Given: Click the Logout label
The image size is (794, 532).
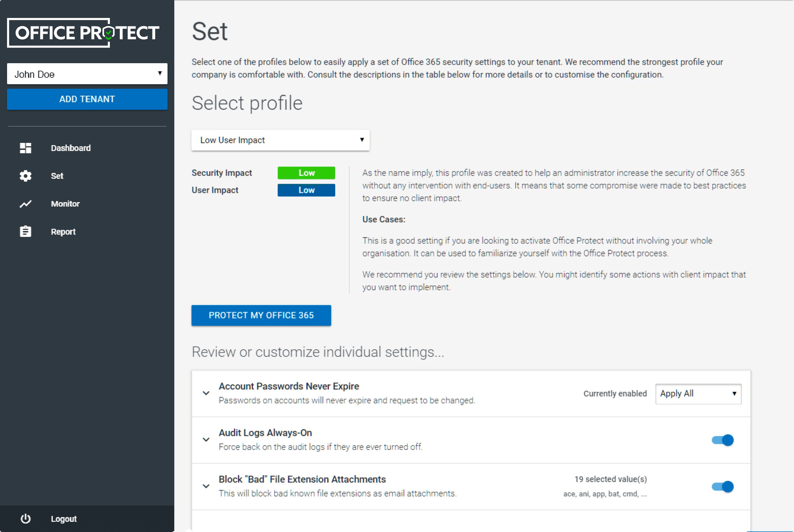Looking at the screenshot, I should pyautogui.click(x=64, y=519).
